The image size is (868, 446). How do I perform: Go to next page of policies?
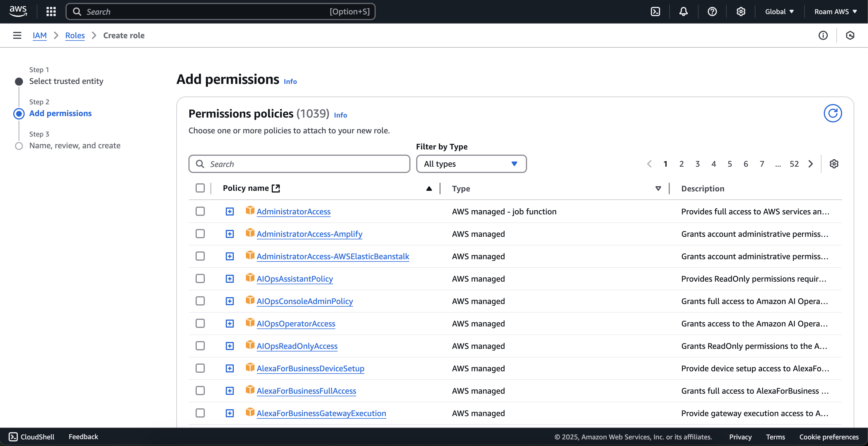[x=811, y=164]
